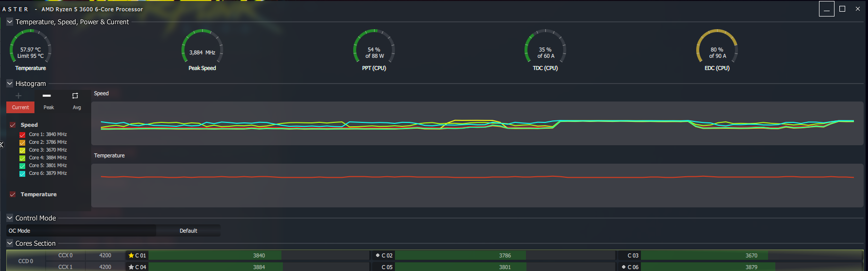Switch to the Peak histogram tab

(x=49, y=107)
